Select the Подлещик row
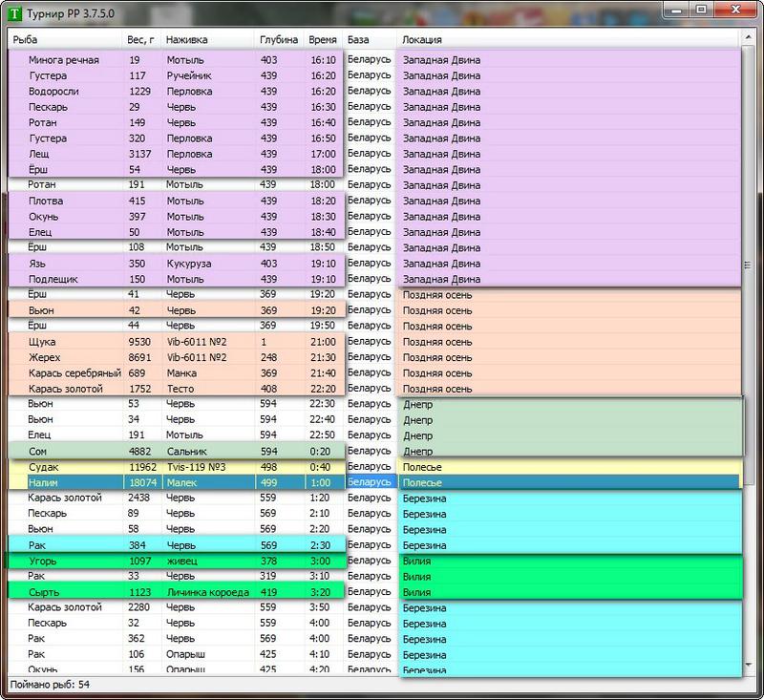This screenshot has height=700, width=764. click(374, 279)
